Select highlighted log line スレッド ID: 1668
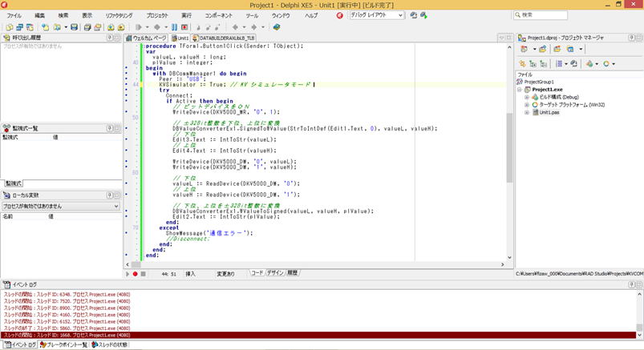The height and width of the screenshot is (350, 644). tap(318, 336)
